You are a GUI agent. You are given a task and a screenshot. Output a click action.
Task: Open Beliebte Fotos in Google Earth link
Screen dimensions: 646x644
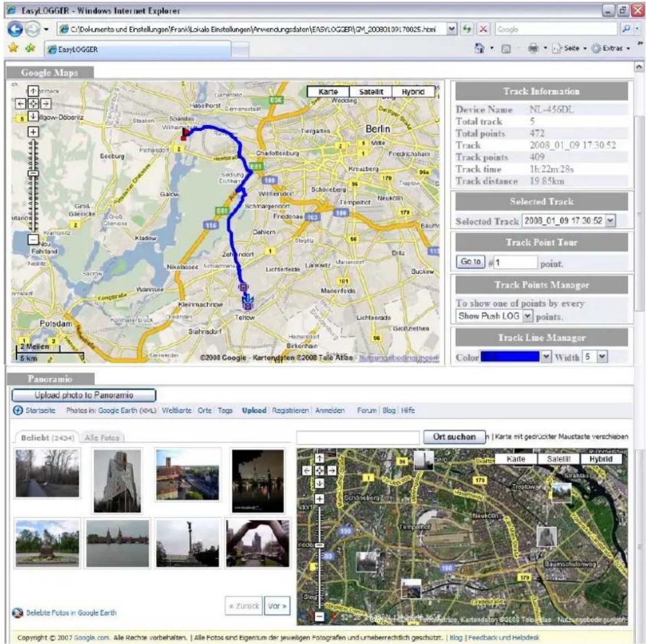coord(71,613)
